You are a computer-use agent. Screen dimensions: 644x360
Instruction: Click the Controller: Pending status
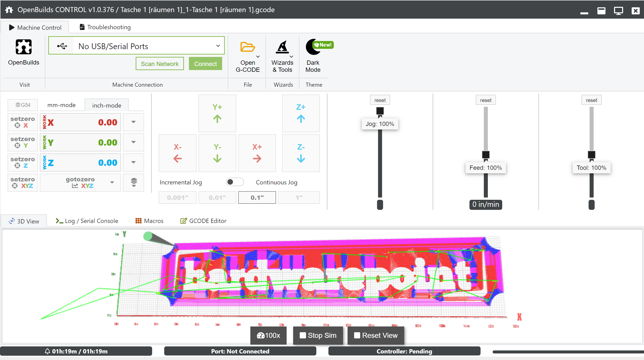(404, 351)
